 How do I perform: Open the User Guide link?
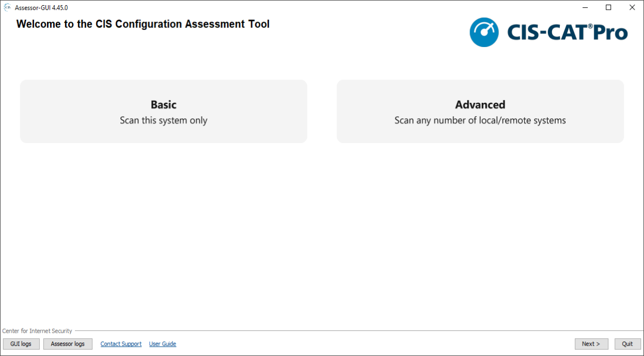coord(163,344)
